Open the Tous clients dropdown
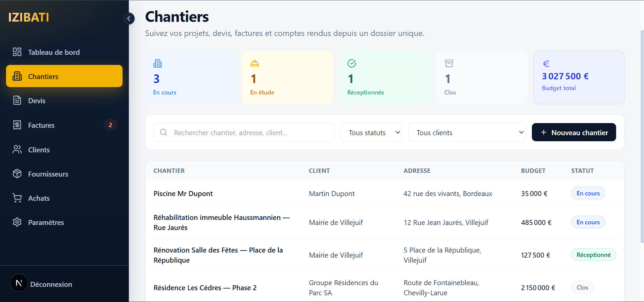 point(467,133)
